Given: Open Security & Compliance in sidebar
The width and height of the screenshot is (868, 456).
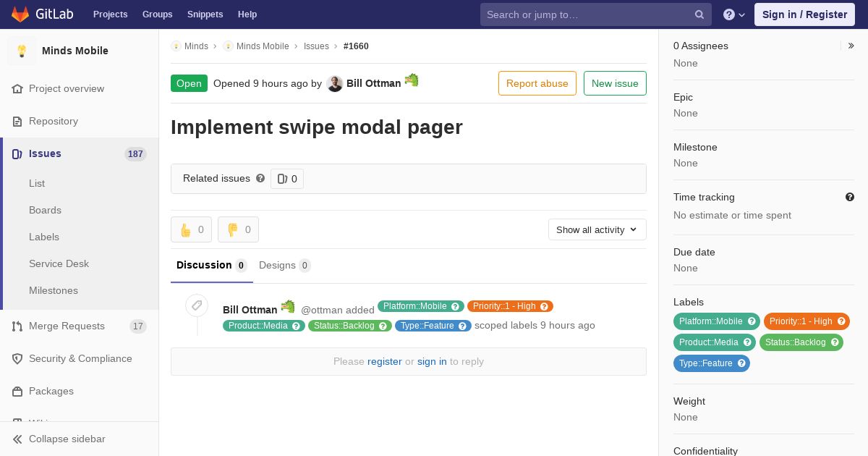Looking at the screenshot, I should coord(80,358).
